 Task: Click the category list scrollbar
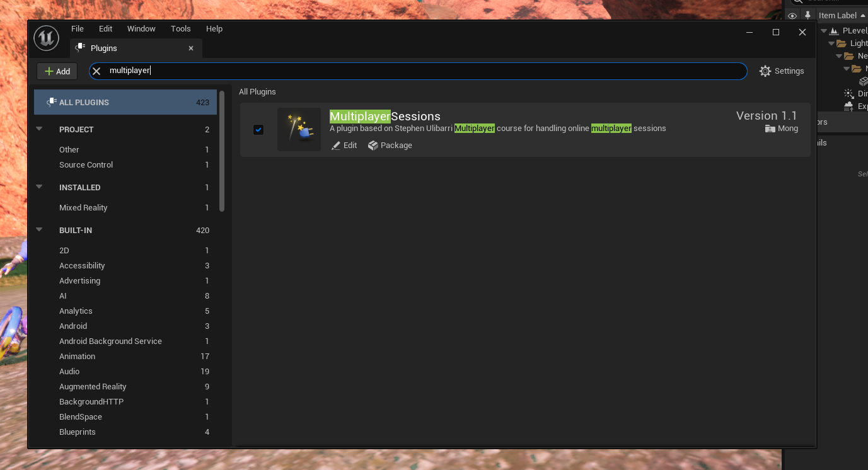point(222,151)
